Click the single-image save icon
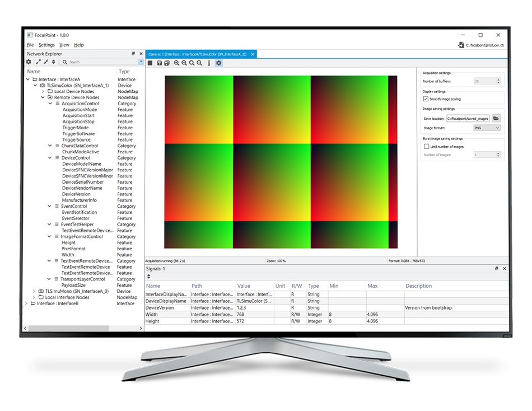 160,63
